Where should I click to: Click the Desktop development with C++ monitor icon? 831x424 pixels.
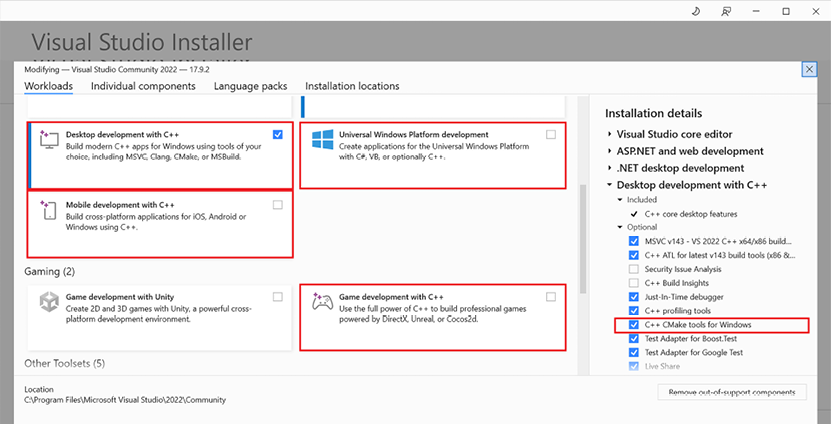[x=49, y=140]
